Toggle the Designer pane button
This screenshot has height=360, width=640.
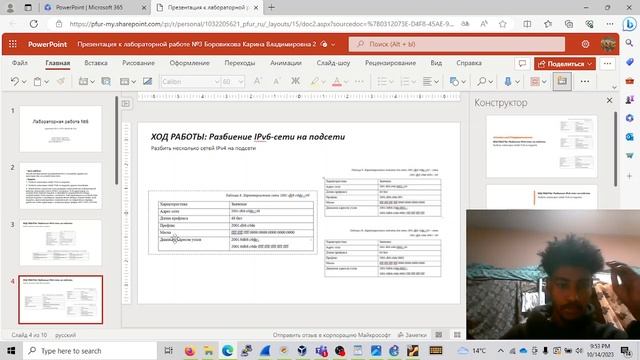pyautogui.click(x=562, y=81)
